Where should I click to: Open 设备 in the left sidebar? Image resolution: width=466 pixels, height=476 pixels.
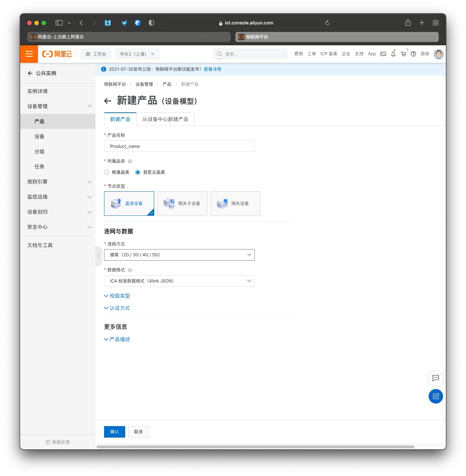pos(39,136)
